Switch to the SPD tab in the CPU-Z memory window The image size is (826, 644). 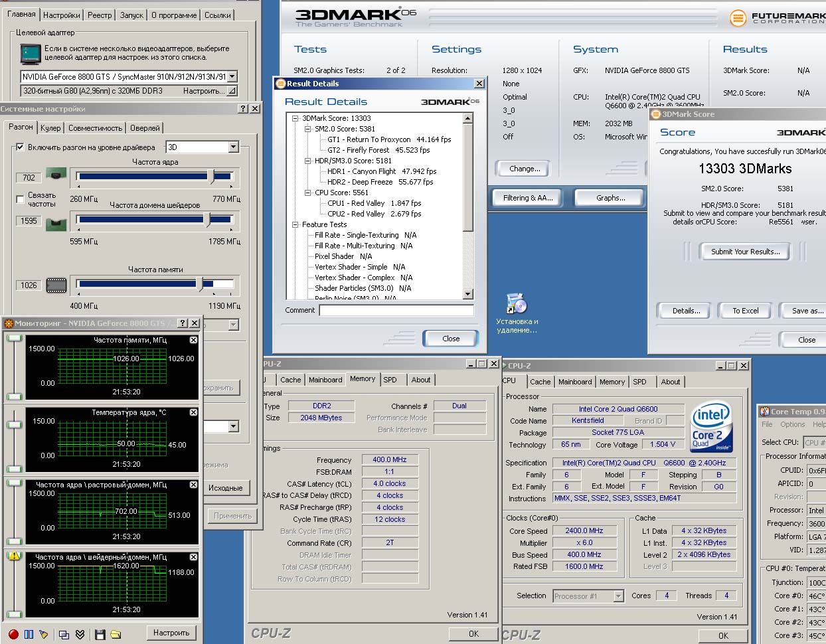(x=390, y=380)
